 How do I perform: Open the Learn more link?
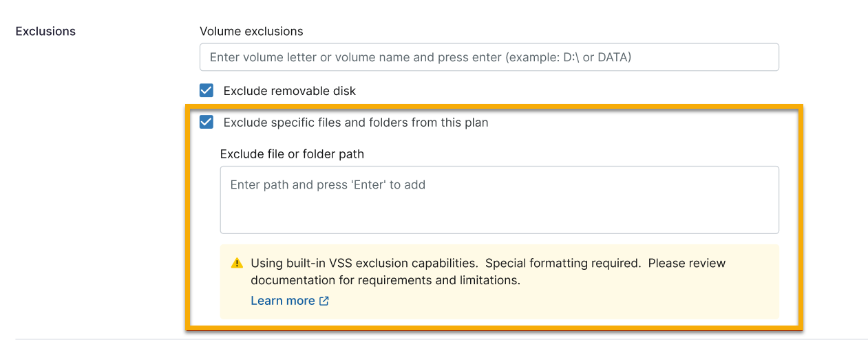click(283, 301)
